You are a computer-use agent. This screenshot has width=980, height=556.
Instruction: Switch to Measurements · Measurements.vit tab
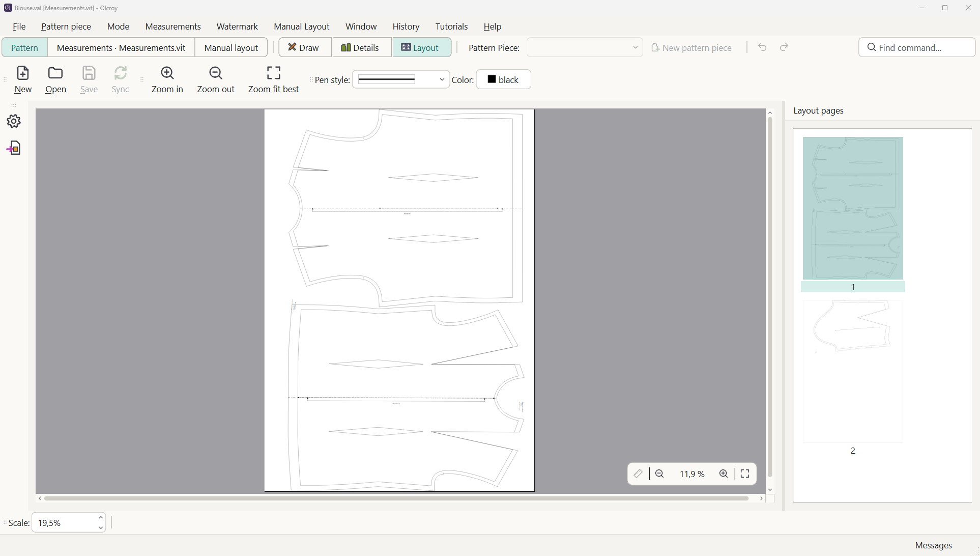[121, 47]
